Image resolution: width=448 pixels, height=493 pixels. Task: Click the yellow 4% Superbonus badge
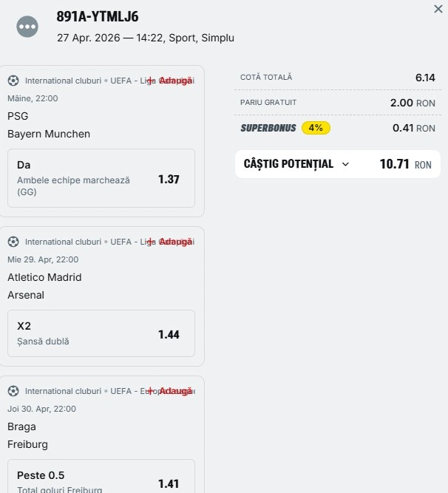(316, 128)
